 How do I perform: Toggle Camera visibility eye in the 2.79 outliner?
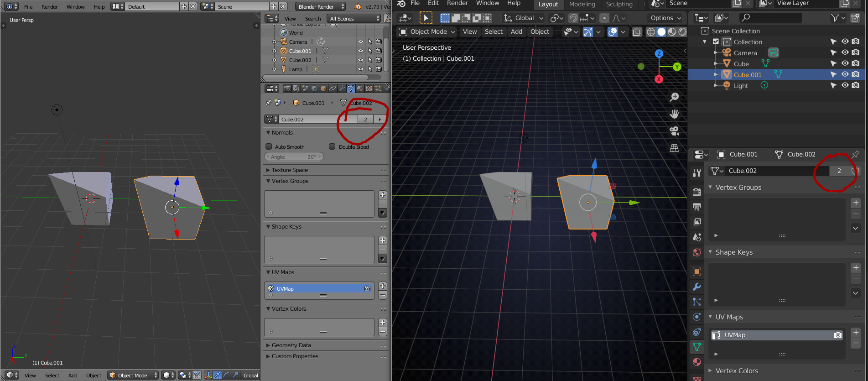361,42
